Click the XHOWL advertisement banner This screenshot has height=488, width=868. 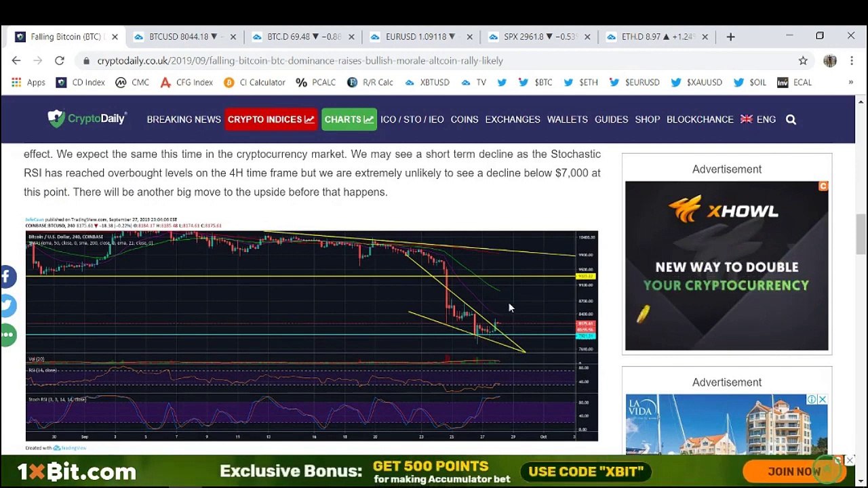727,266
